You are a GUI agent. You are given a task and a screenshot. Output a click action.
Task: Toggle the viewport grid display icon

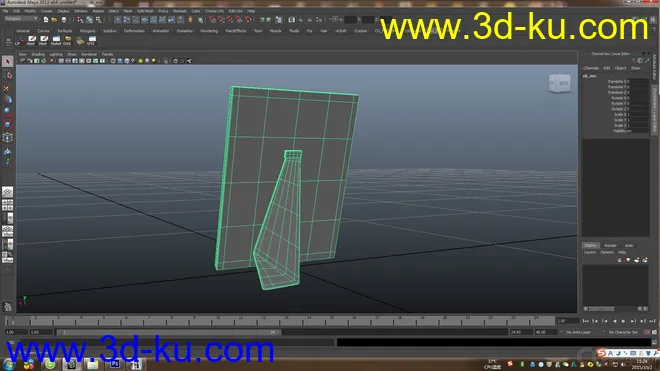coord(61,61)
